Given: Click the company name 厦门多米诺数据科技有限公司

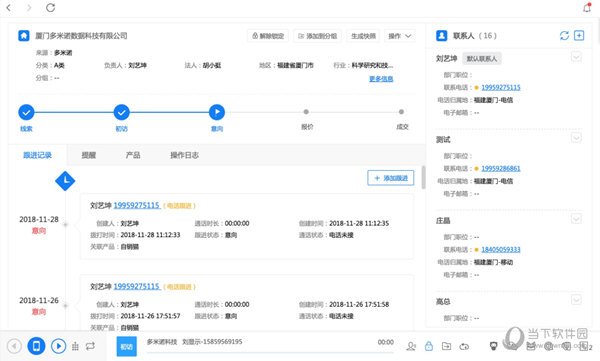Looking at the screenshot, I should (x=81, y=36).
